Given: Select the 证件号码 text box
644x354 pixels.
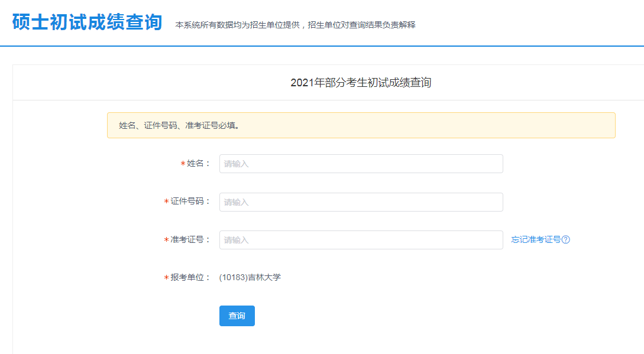Looking at the screenshot, I should [x=361, y=202].
